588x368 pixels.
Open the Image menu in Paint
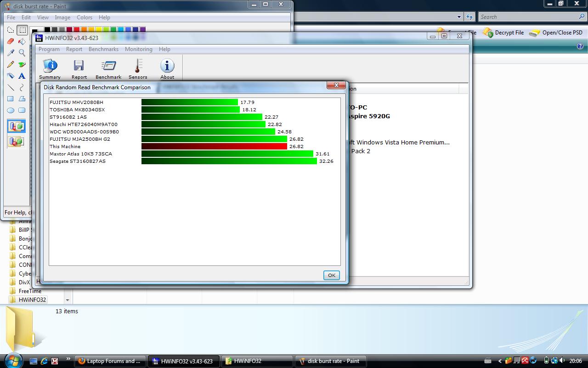62,17
